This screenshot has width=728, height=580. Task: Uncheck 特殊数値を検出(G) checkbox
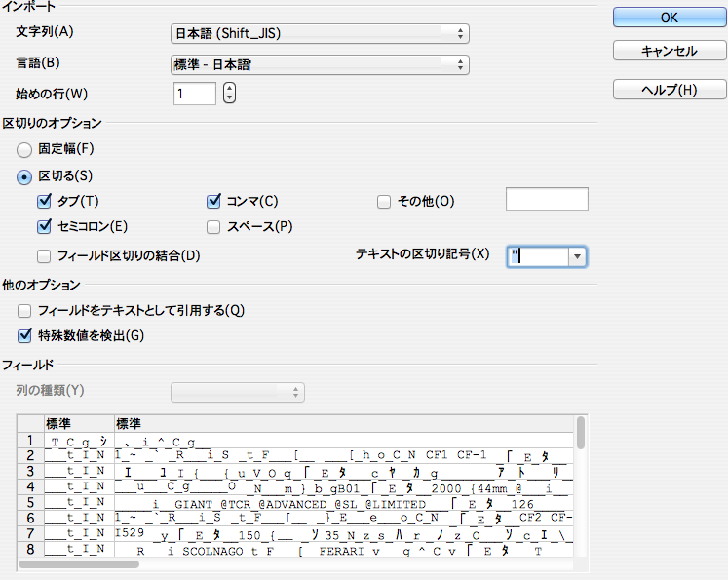[24, 335]
